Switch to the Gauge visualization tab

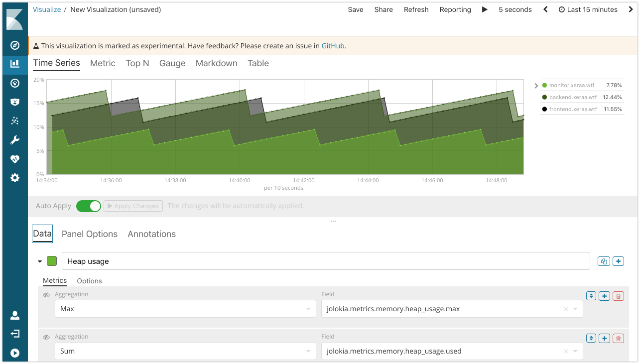click(172, 63)
